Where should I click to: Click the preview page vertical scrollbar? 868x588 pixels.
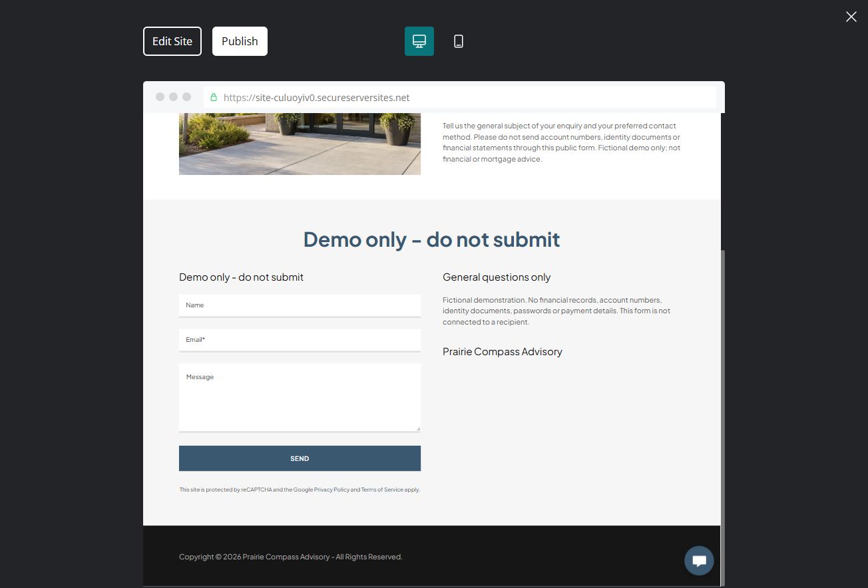coord(723,418)
